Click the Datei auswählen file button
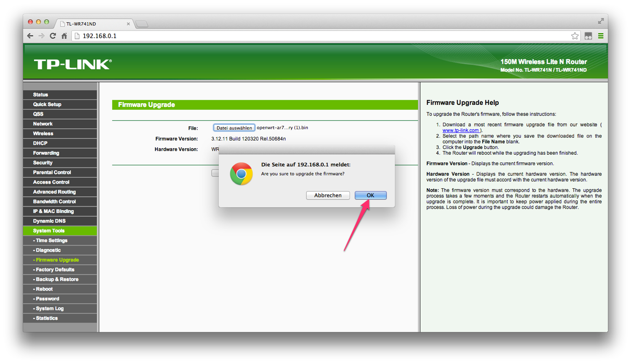The image size is (631, 364). [234, 128]
